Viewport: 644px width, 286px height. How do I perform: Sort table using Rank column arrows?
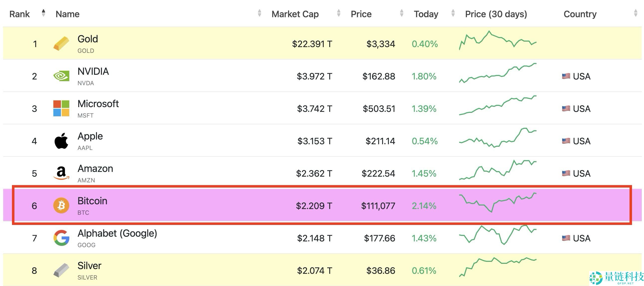click(x=43, y=13)
